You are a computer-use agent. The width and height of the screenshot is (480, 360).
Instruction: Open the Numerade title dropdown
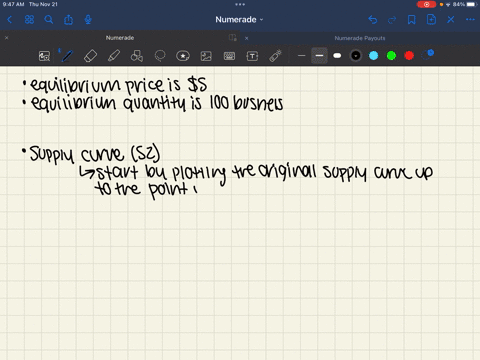[239, 20]
